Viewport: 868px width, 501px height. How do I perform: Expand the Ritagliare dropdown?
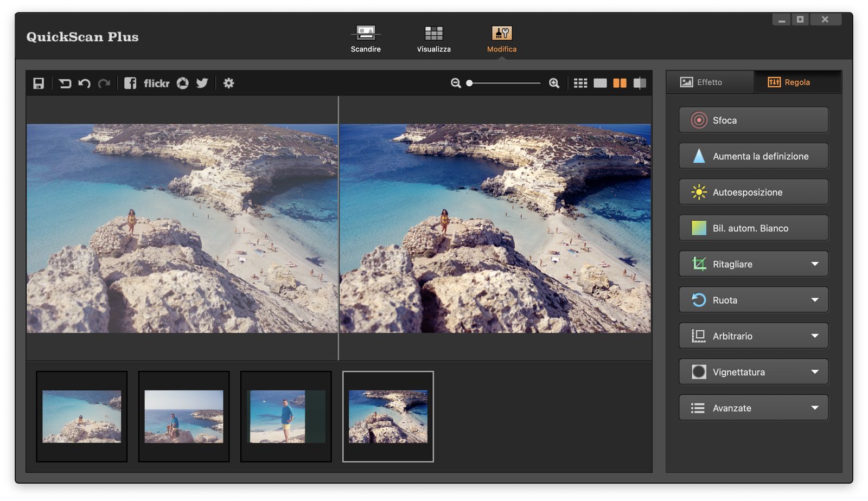click(x=814, y=264)
